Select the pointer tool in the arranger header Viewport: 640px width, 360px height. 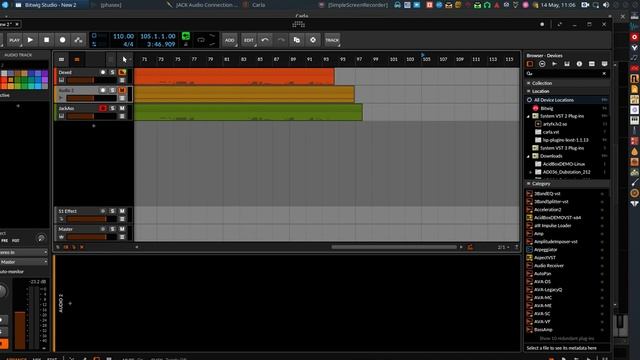coord(124,60)
